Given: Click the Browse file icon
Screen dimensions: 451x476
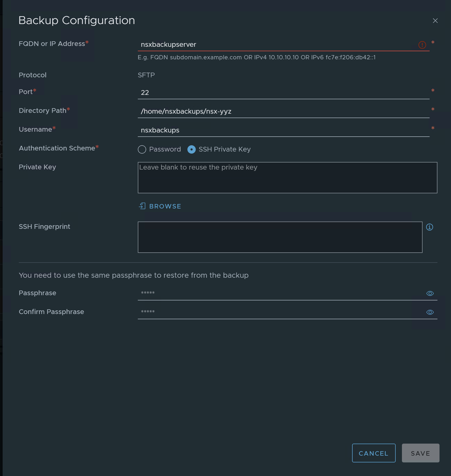Looking at the screenshot, I should [x=142, y=206].
